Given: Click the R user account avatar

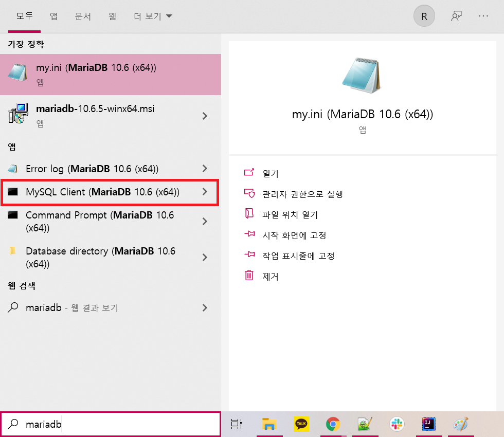Looking at the screenshot, I should coord(424,16).
